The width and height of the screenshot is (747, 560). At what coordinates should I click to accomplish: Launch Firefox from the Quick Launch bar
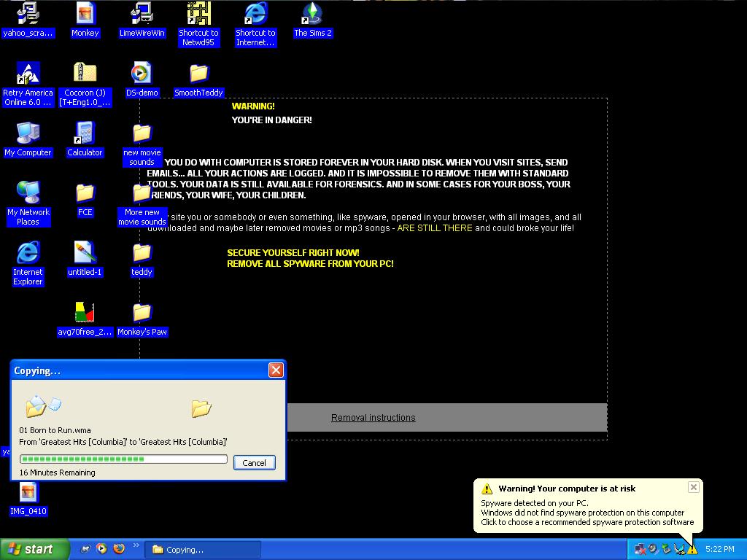click(119, 548)
